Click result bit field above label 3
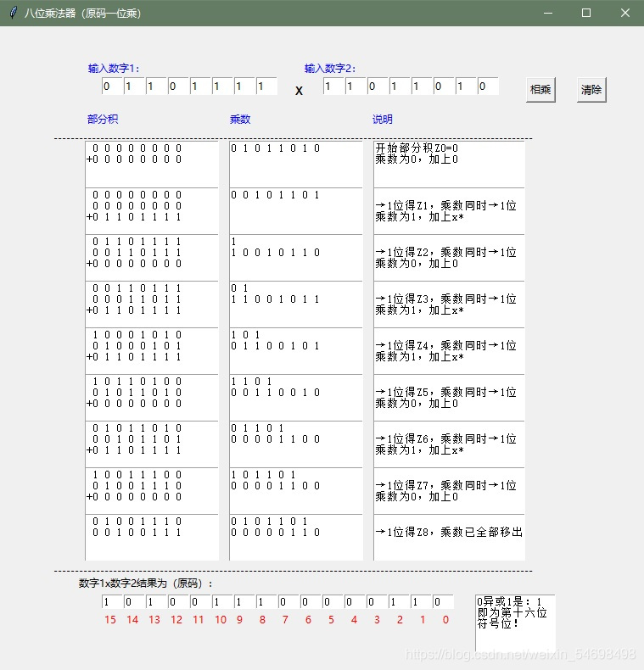This screenshot has height=670, width=644. click(378, 602)
